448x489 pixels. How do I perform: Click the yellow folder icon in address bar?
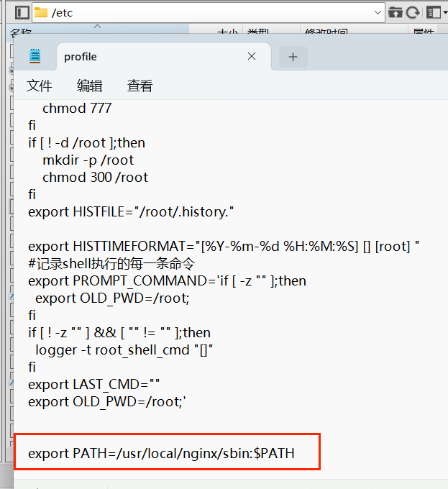[x=41, y=12]
